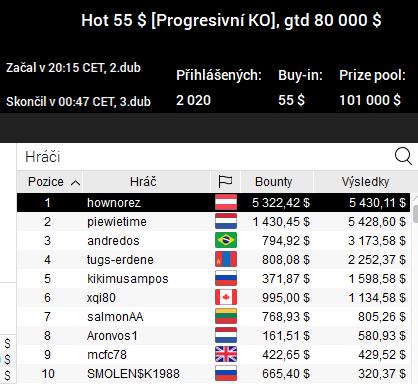Click the Austrian flag next to hownorez
This screenshot has height=384, width=418.
(226, 202)
